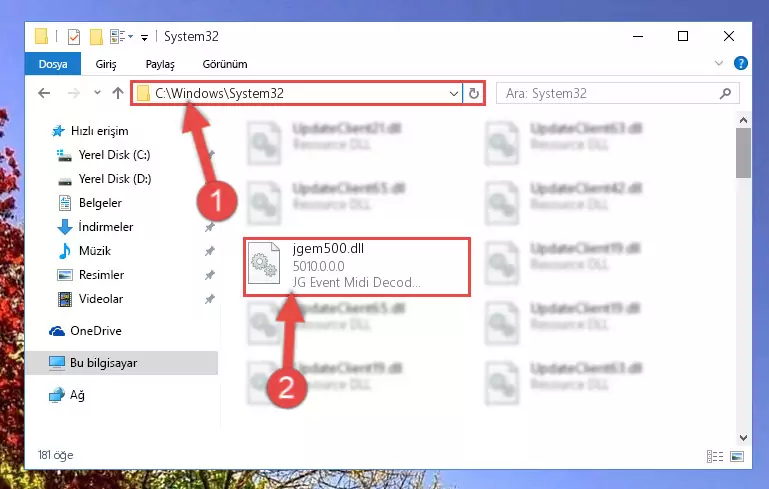This screenshot has width=769, height=489.
Task: Click the folder icon in title bar
Action: pyautogui.click(x=42, y=36)
